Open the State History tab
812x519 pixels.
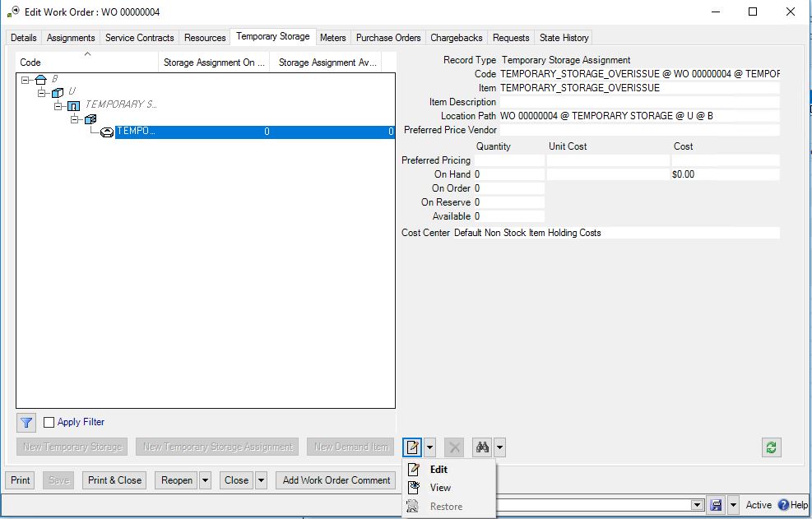coord(564,38)
